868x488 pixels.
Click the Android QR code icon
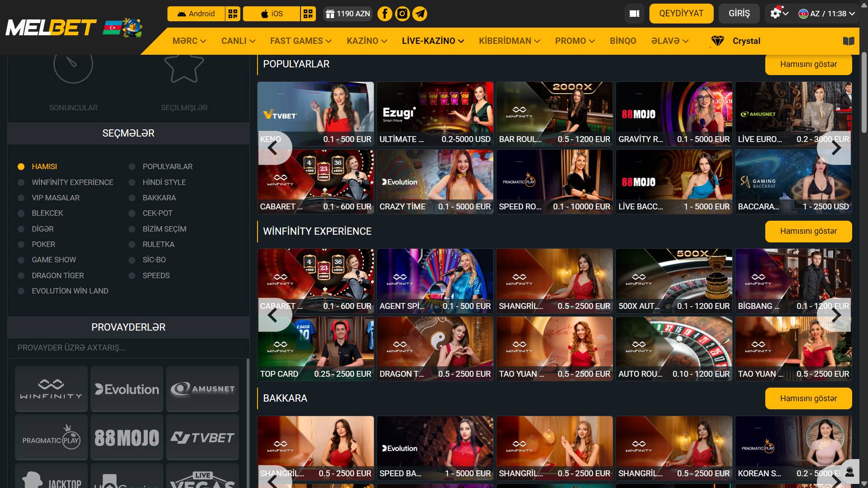(233, 14)
